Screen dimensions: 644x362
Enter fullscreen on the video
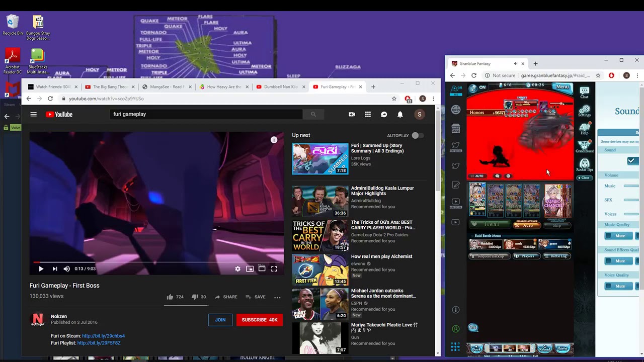[274, 268]
